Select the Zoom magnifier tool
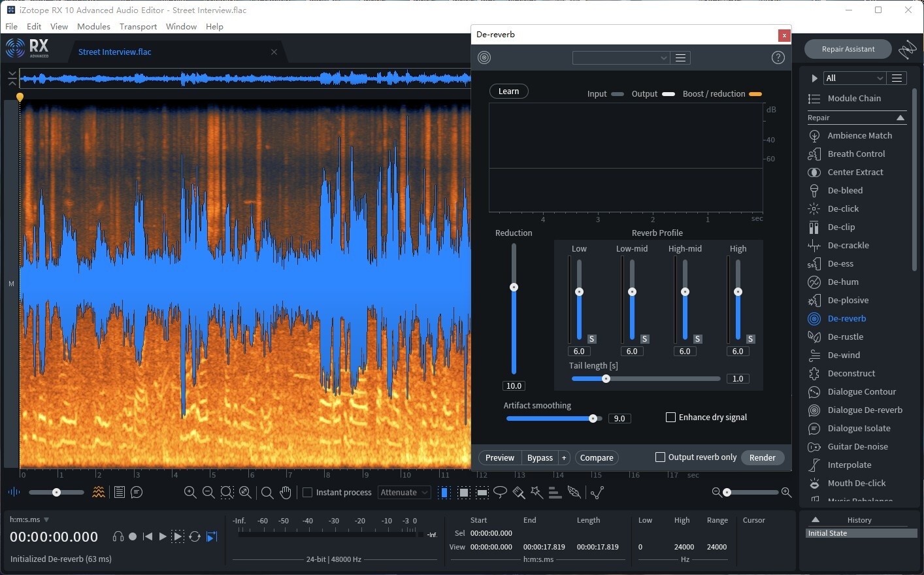 (x=267, y=493)
